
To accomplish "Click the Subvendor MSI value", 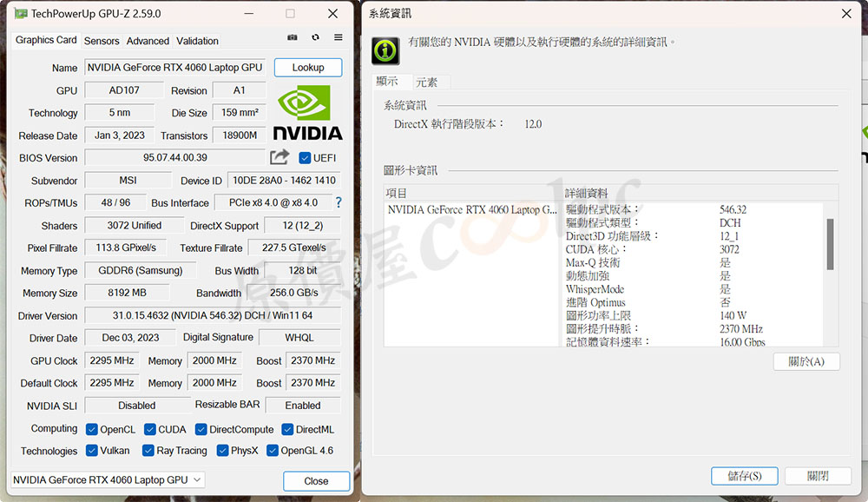I will [128, 180].
